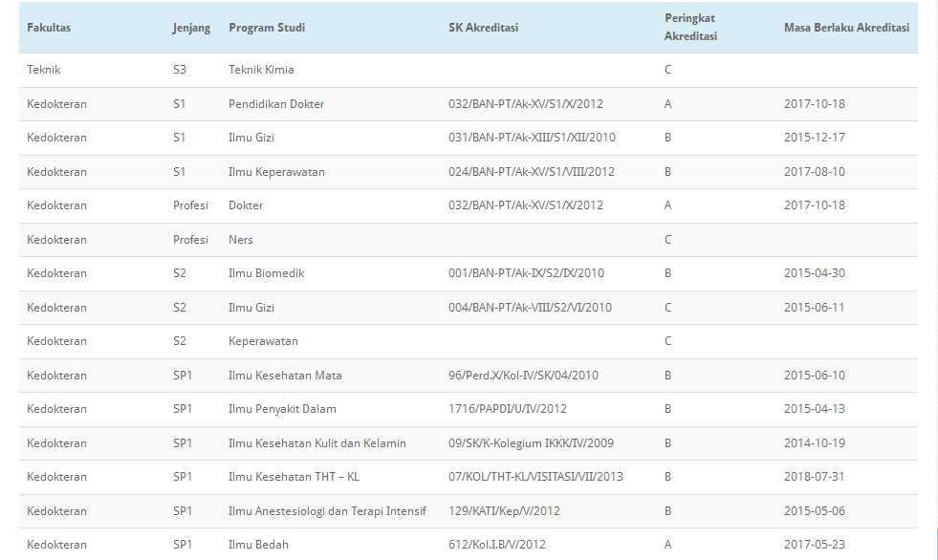Viewport: 938px width, 560px height.
Task: Click the SK Akreditasi column header
Action: coord(483,28)
